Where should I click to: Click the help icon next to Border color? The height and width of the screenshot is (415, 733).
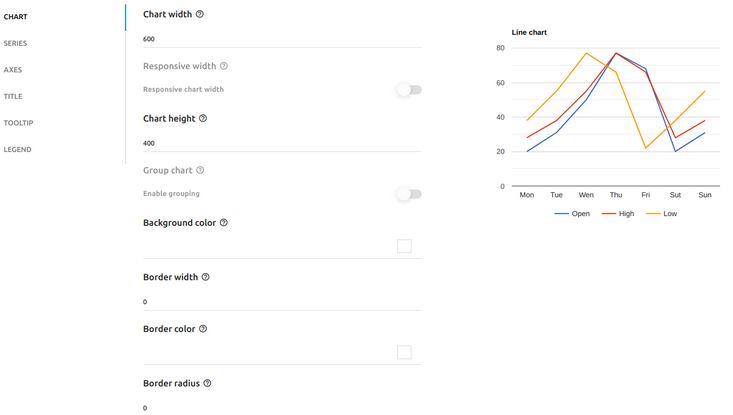203,329
